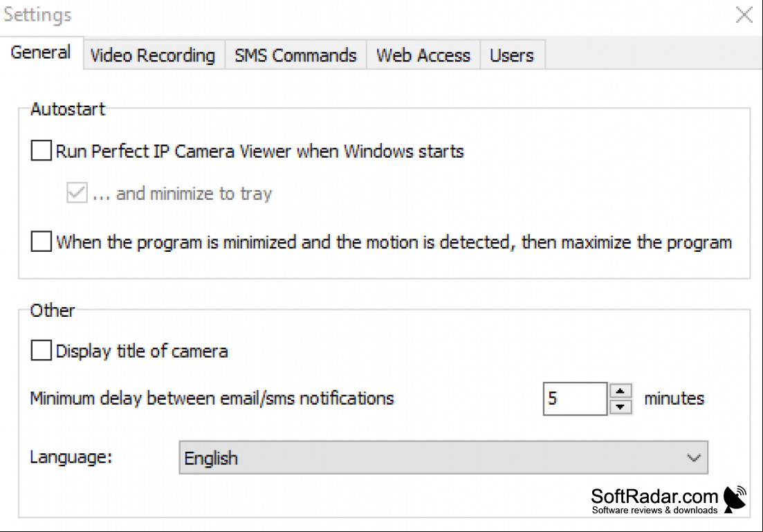The image size is (763, 532).
Task: Close the Settings window
Action: 744,15
